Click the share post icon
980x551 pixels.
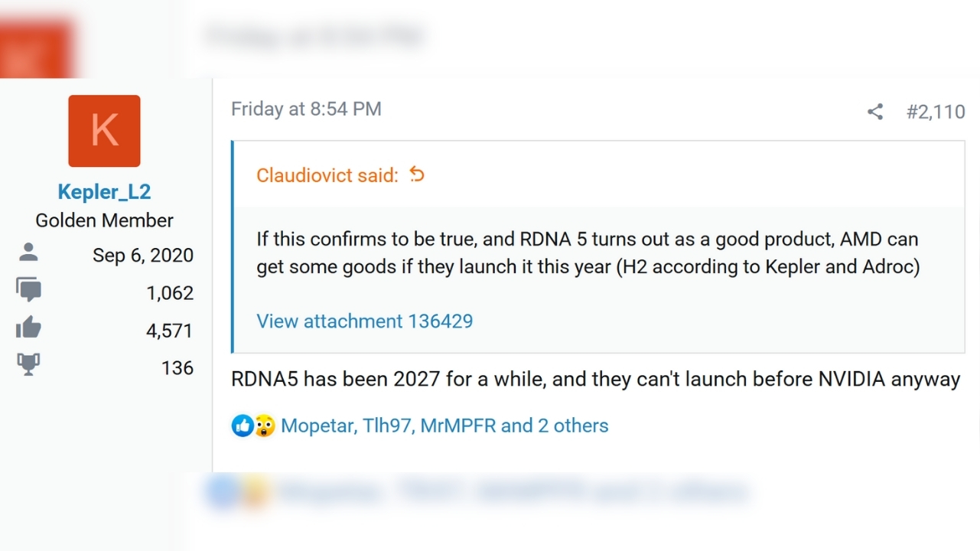[x=875, y=112]
